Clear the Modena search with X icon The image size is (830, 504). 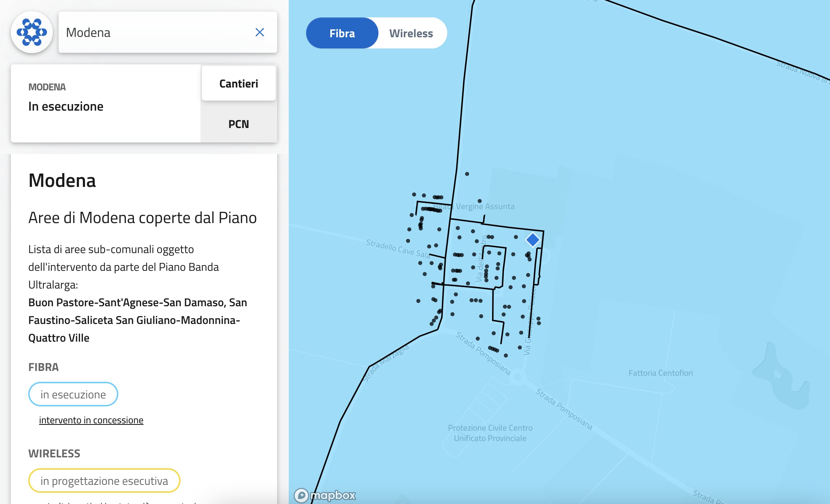tap(259, 32)
